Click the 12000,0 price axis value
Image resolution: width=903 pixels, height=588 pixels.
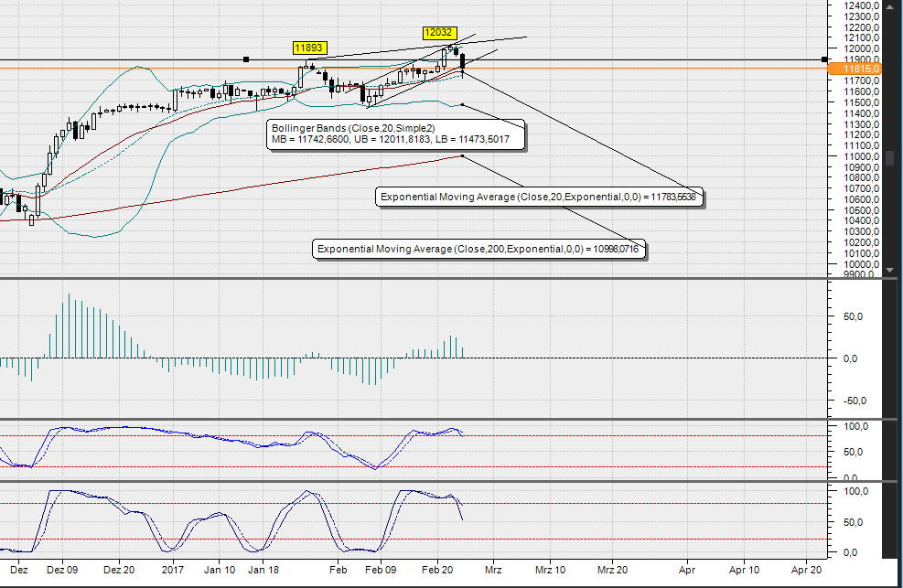(862, 48)
